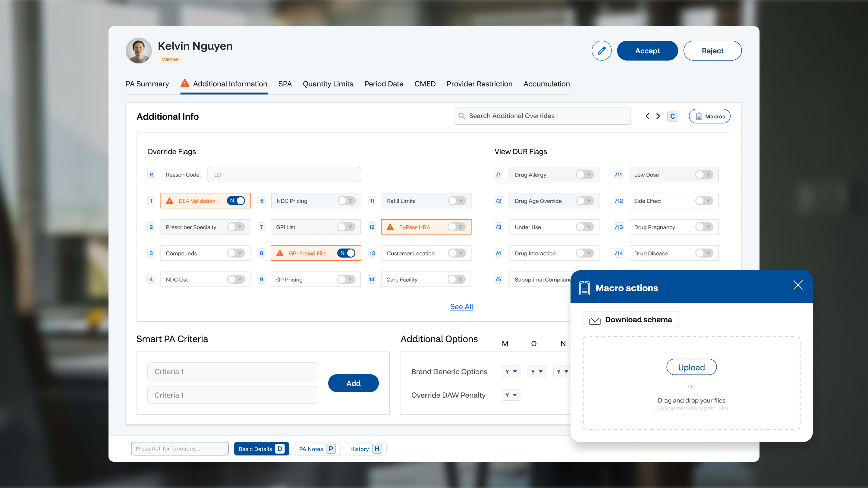Viewport: 868px width, 488px height.
Task: Click the search magnifier icon
Action: [x=462, y=116]
